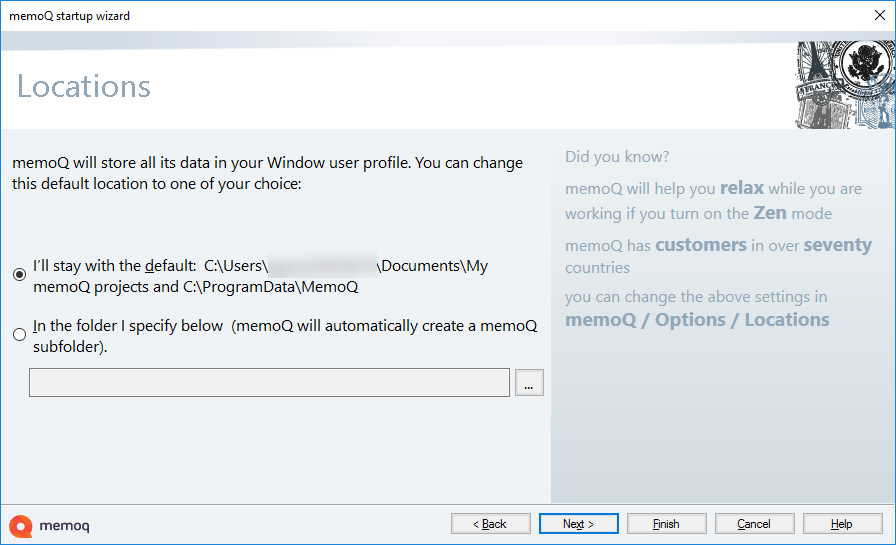This screenshot has width=896, height=545.
Task: Click the "memoQ startup wizard" title bar text
Action: coord(70,16)
